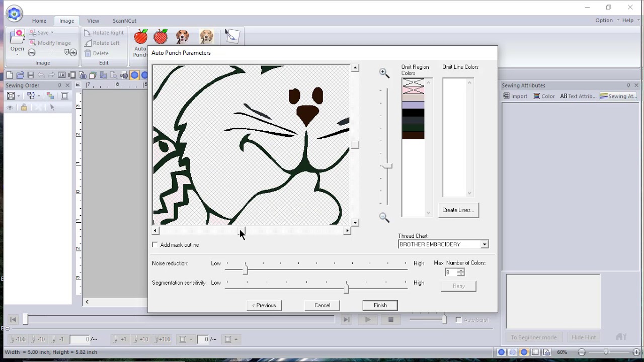This screenshot has height=362, width=644.
Task: Pin the Sewing Order panel
Action: (59, 85)
